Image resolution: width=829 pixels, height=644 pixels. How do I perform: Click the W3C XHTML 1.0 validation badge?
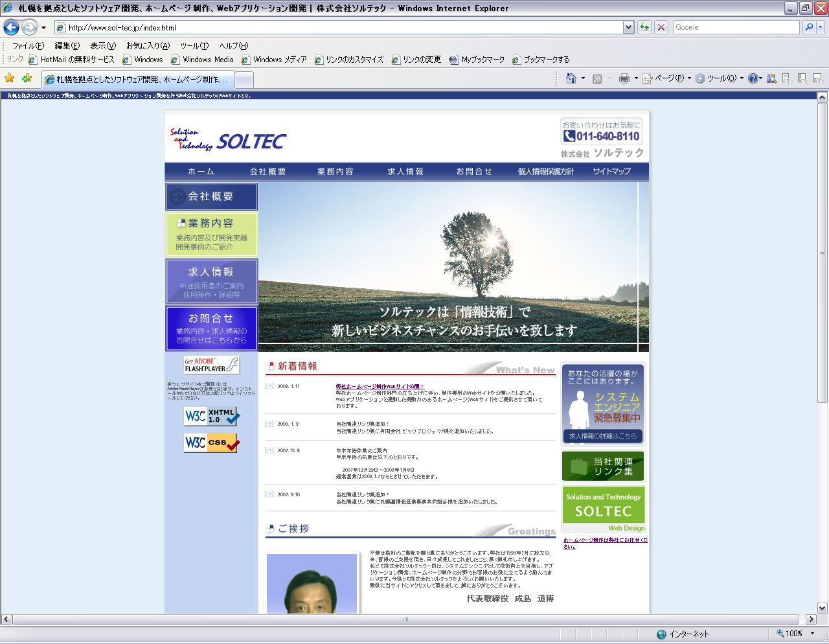212,416
